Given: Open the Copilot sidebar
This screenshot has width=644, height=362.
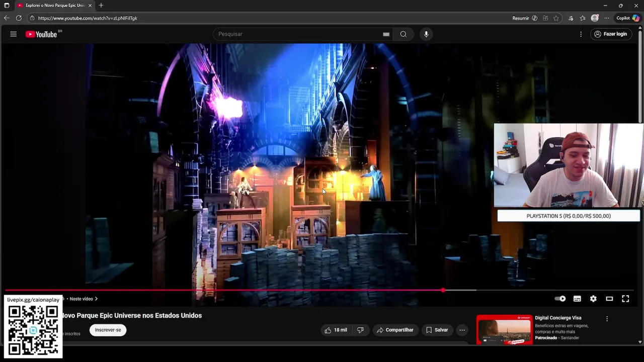Looking at the screenshot, I should [628, 18].
